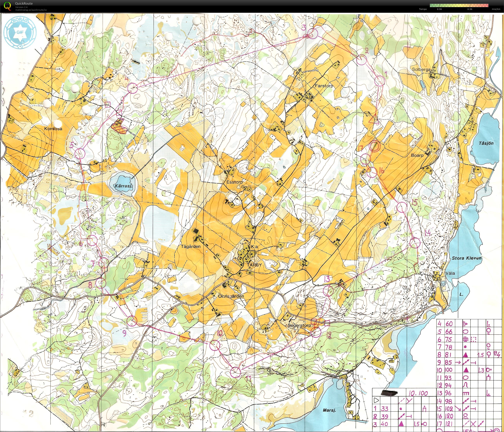
Task: Select control circle 12 near Segerstorp
Action: 316,332
